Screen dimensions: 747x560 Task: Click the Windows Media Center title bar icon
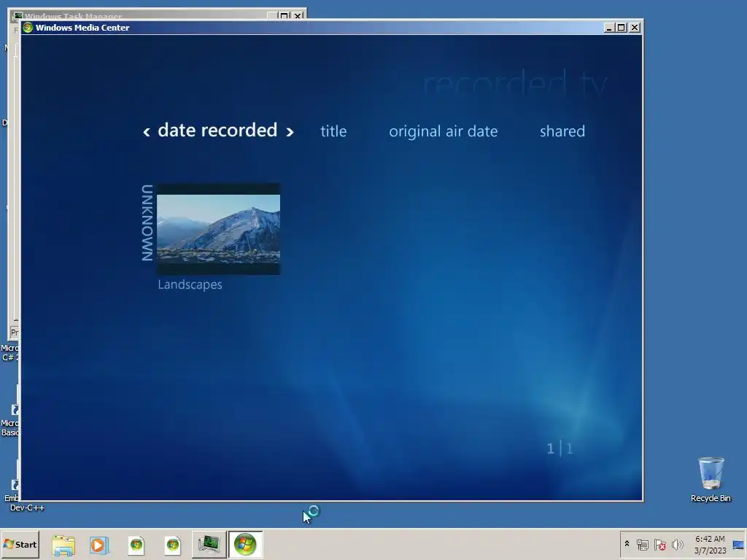[x=28, y=28]
